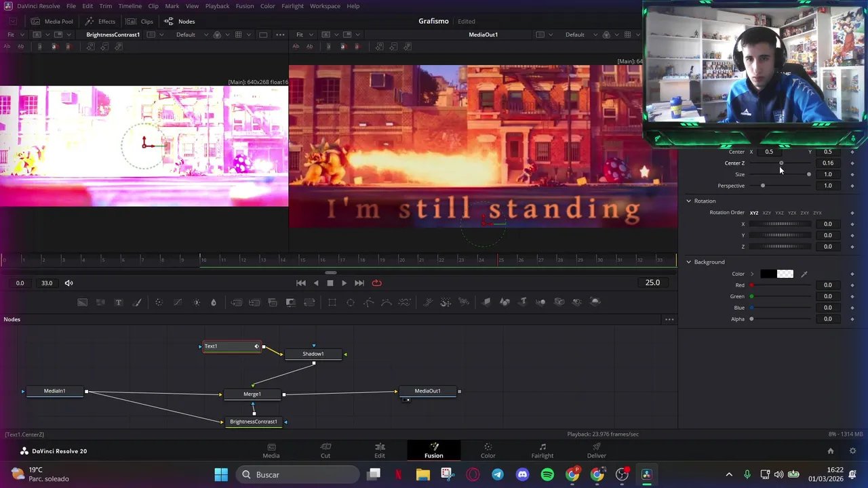Collapse the Rotation section
The image size is (868, 488).
[689, 201]
